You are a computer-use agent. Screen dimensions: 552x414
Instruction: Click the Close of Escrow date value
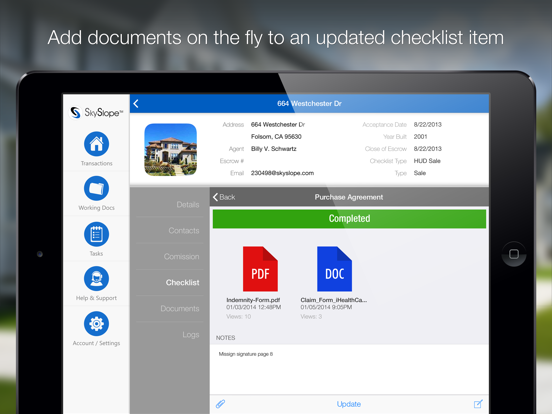coord(428,149)
